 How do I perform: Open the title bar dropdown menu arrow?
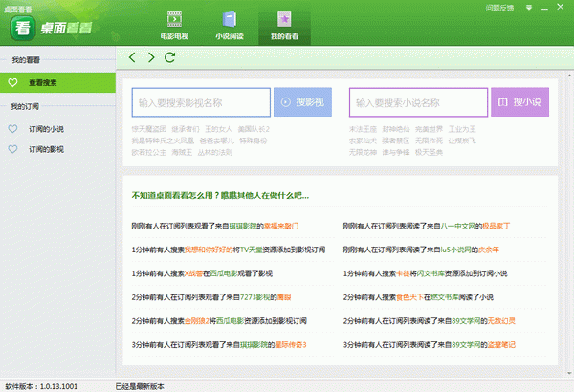[529, 8]
